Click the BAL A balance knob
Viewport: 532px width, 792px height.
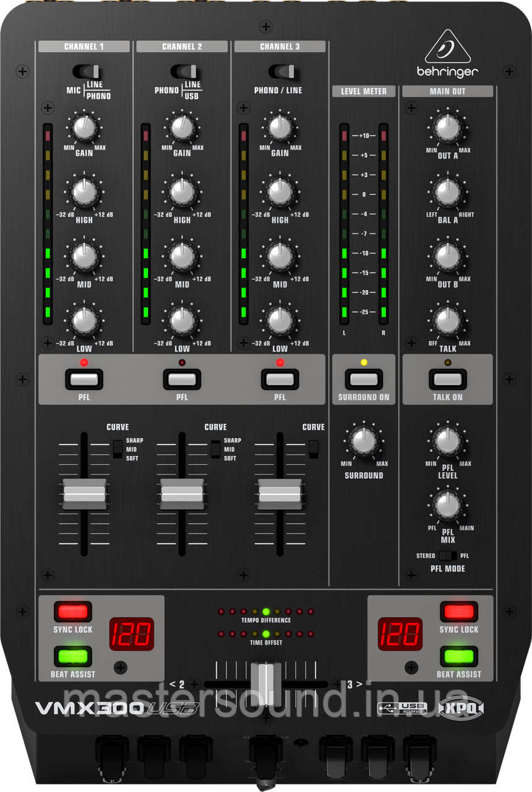pos(447,192)
